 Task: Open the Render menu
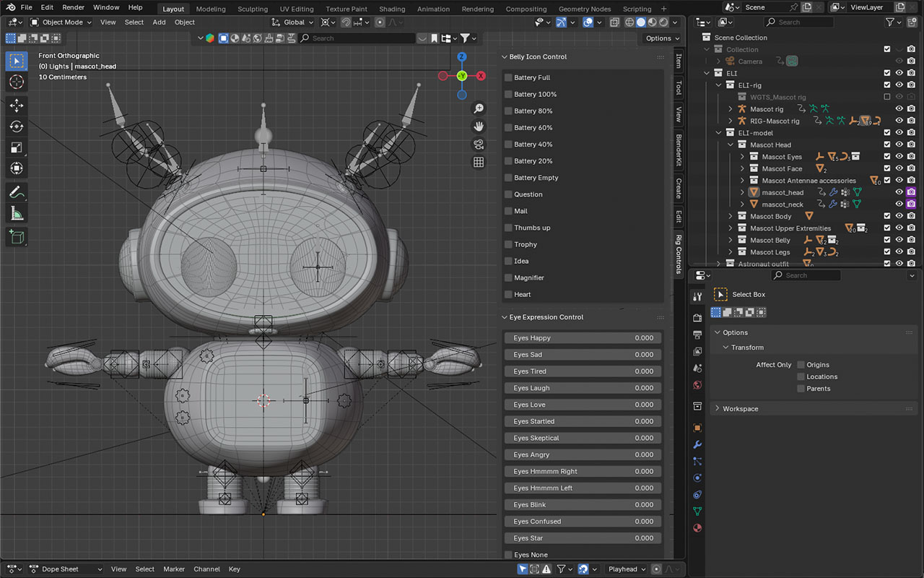[x=73, y=7]
